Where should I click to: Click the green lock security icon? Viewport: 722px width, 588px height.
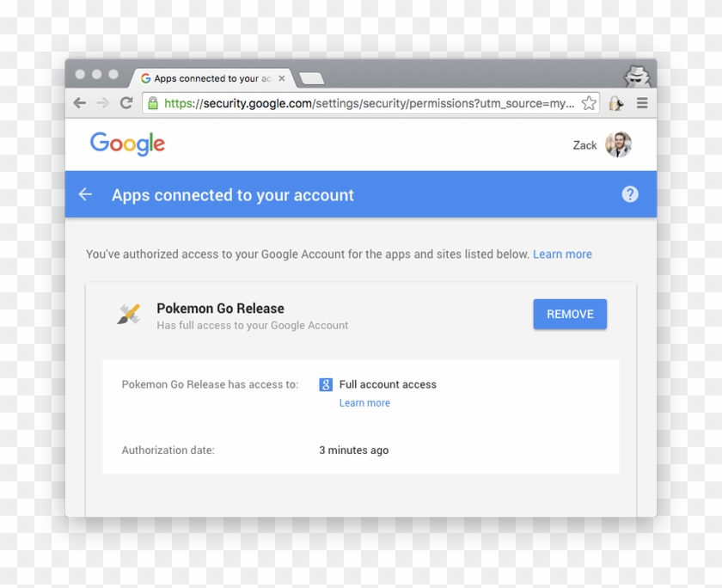pyautogui.click(x=153, y=103)
